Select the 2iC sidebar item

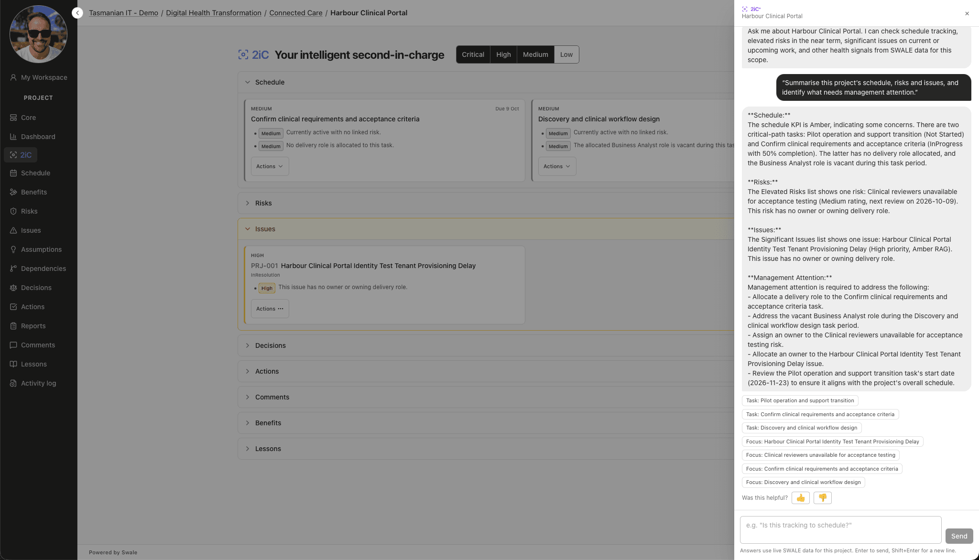(x=21, y=155)
